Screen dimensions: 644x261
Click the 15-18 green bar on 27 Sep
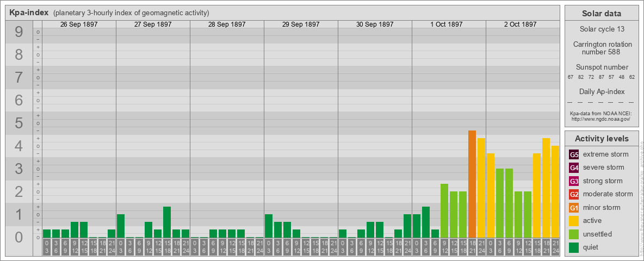167,222
